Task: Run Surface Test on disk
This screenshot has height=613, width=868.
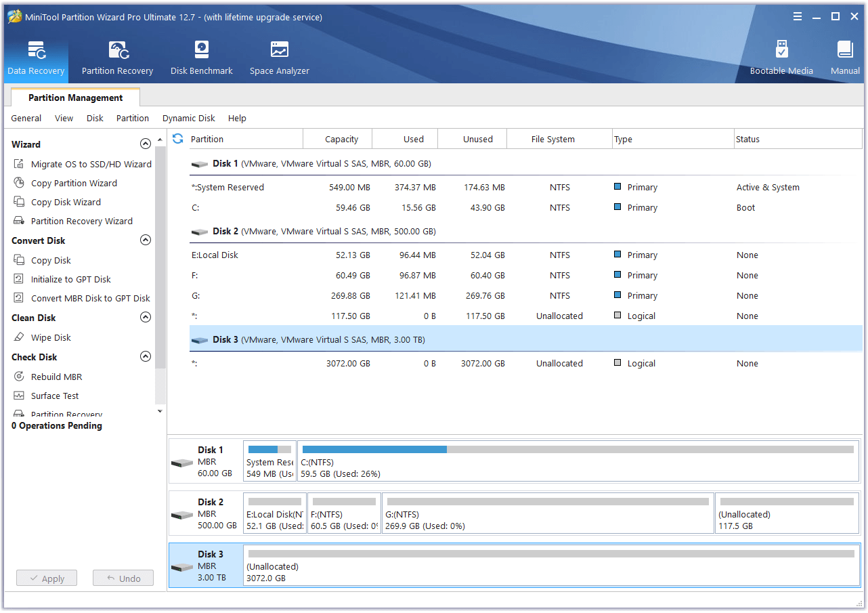Action: [x=47, y=396]
